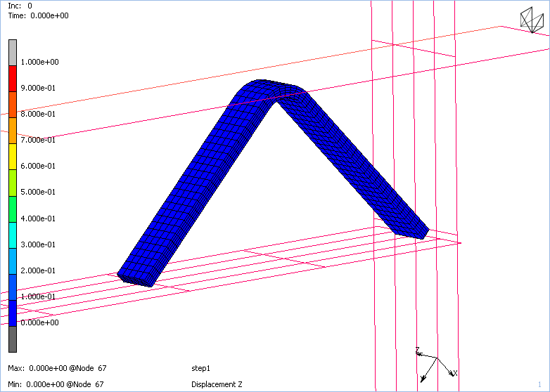Click the Inc: 0 increment label
Screen dimensions: 550x392
(x=20, y=6)
